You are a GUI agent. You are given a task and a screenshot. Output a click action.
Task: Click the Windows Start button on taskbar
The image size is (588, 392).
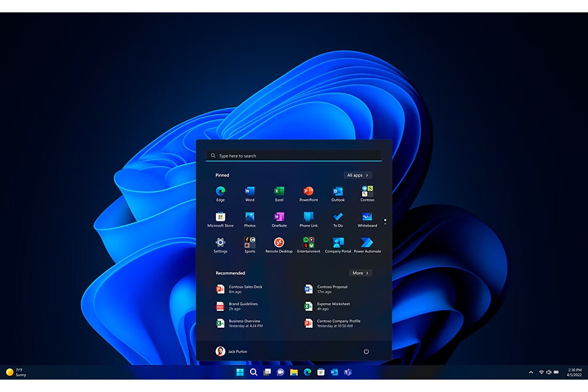click(240, 372)
